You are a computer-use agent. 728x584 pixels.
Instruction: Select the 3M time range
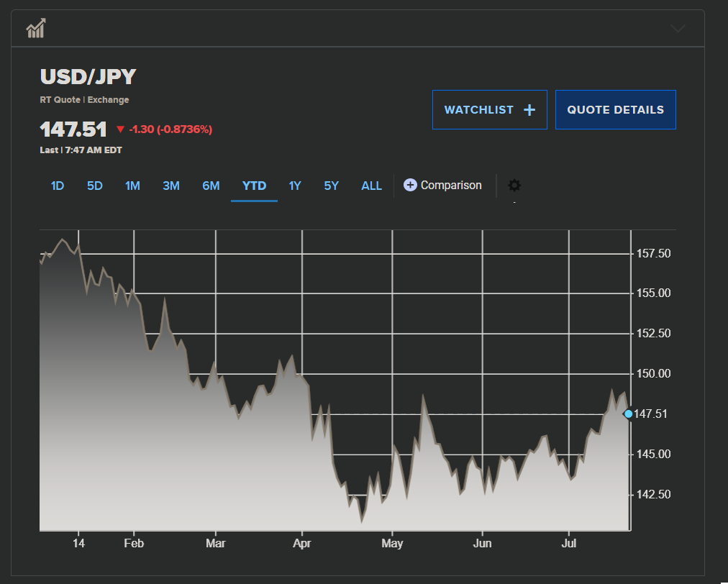171,186
